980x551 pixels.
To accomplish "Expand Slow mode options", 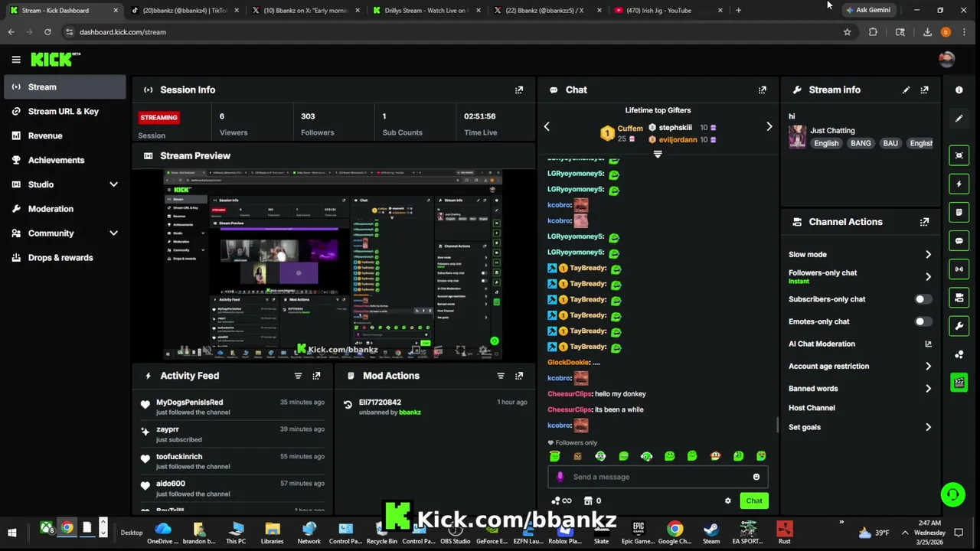I will [x=928, y=254].
